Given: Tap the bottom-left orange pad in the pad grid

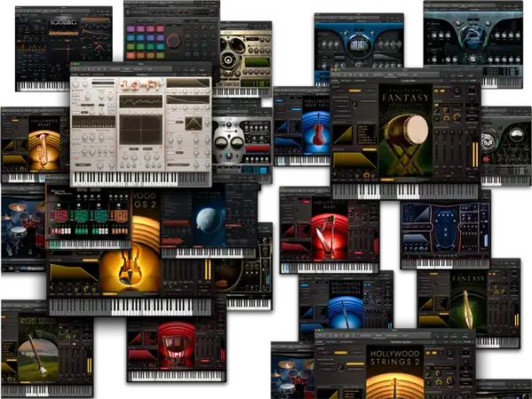Looking at the screenshot, I should [x=130, y=55].
